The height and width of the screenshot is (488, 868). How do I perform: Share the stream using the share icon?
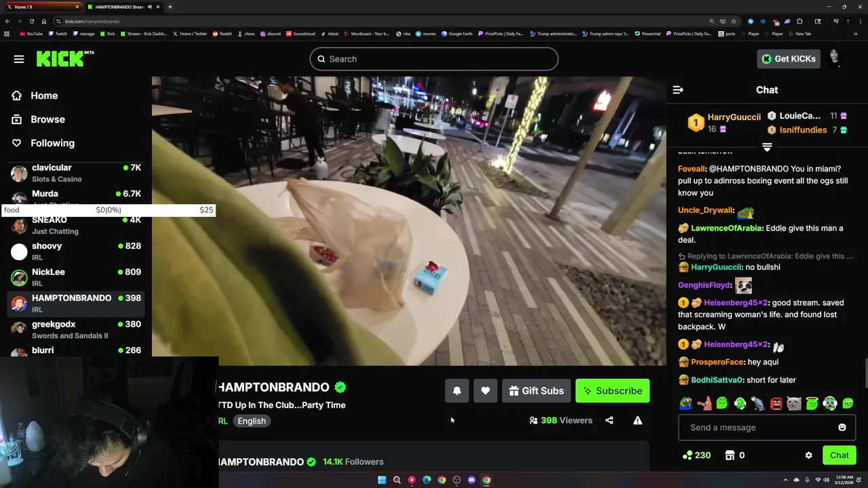tap(609, 420)
